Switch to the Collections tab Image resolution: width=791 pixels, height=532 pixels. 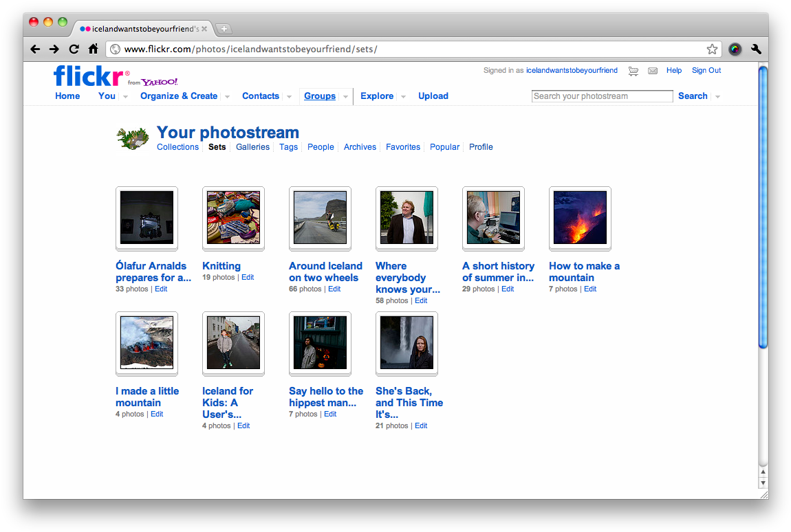(177, 146)
